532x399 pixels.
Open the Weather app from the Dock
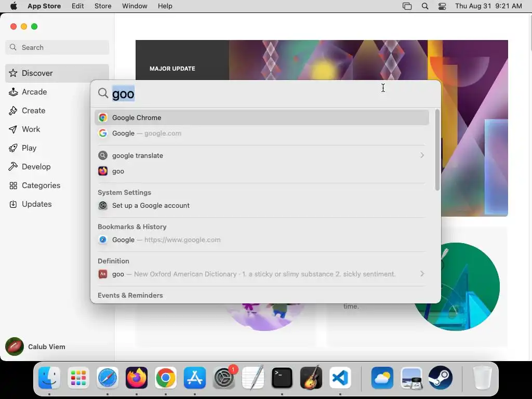(382, 378)
